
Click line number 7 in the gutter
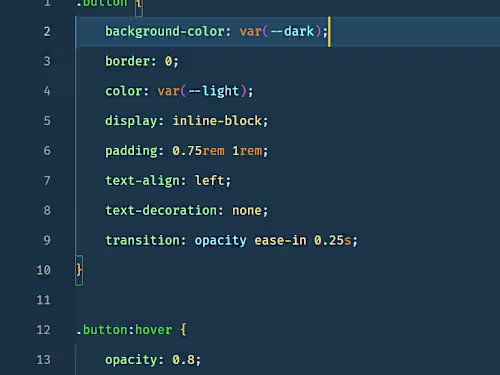pyautogui.click(x=47, y=180)
